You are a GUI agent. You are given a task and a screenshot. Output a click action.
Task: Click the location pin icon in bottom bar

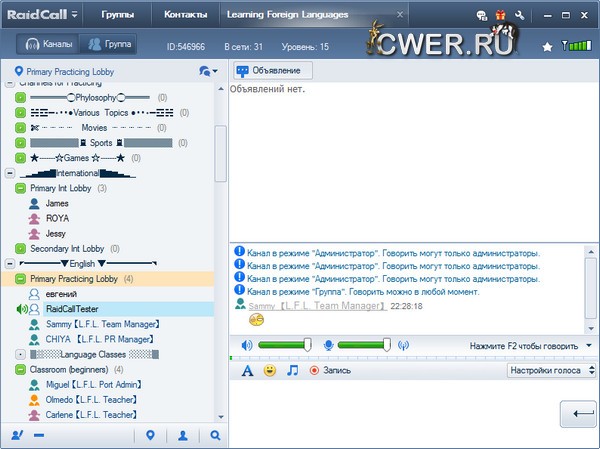click(150, 435)
